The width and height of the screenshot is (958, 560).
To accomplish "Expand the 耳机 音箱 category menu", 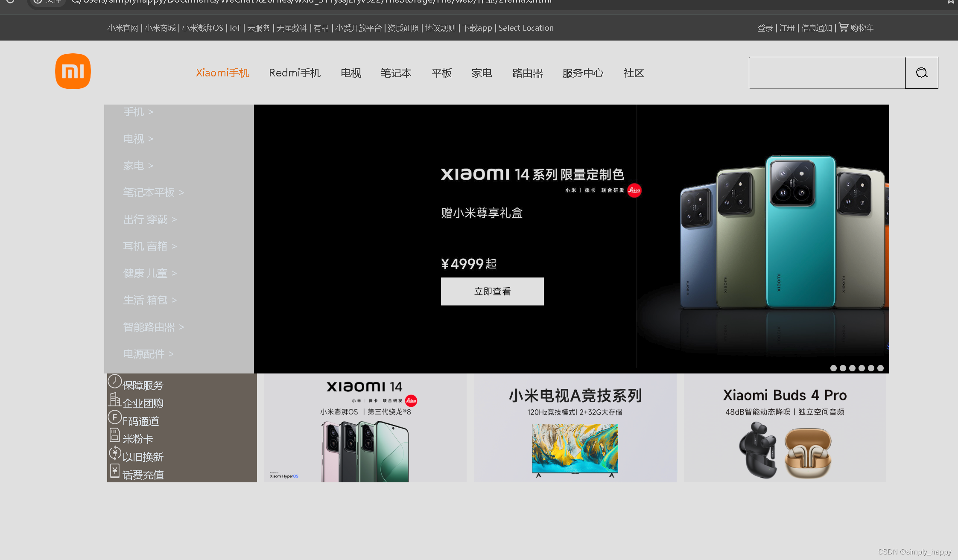I will pyautogui.click(x=149, y=246).
